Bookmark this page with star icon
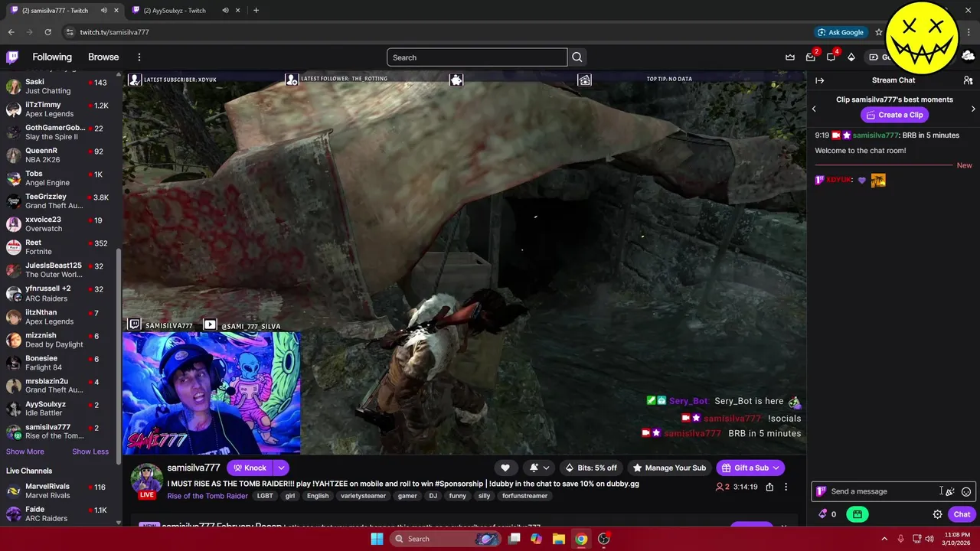 pyautogui.click(x=879, y=32)
